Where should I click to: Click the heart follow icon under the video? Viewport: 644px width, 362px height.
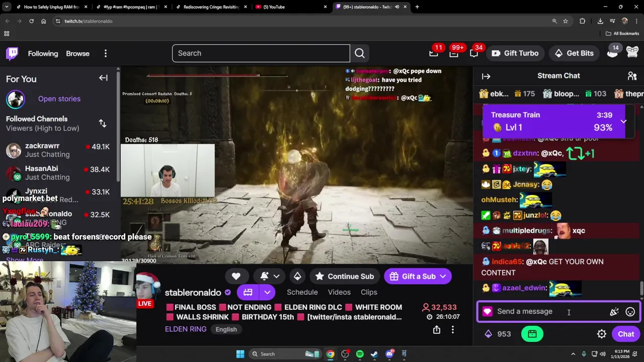(236, 276)
